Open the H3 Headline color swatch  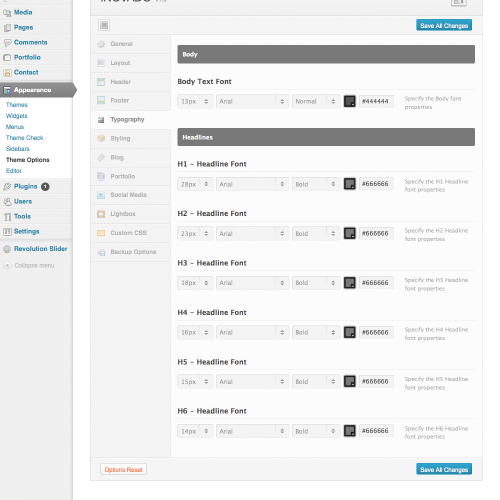coord(350,283)
